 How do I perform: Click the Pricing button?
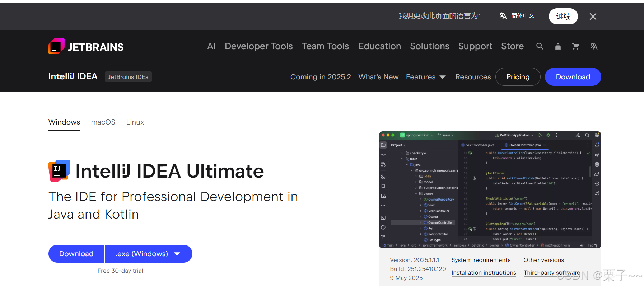(518, 77)
